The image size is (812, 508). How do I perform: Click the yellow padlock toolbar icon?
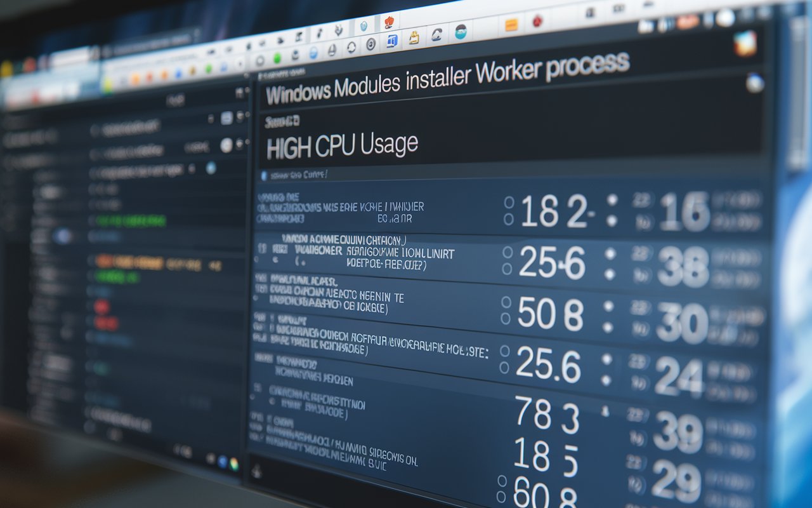click(414, 37)
